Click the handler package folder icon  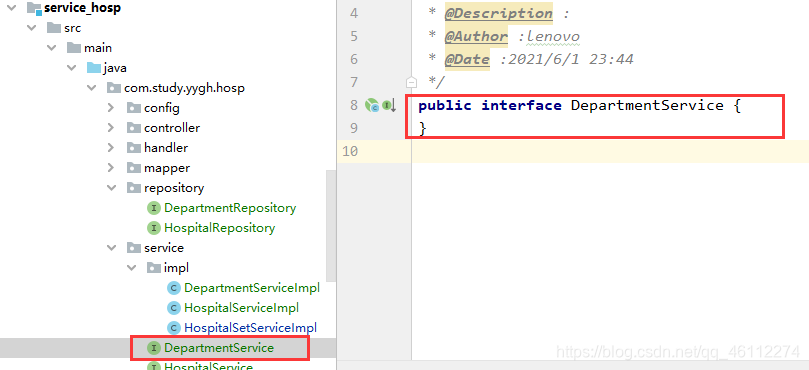[134, 148]
